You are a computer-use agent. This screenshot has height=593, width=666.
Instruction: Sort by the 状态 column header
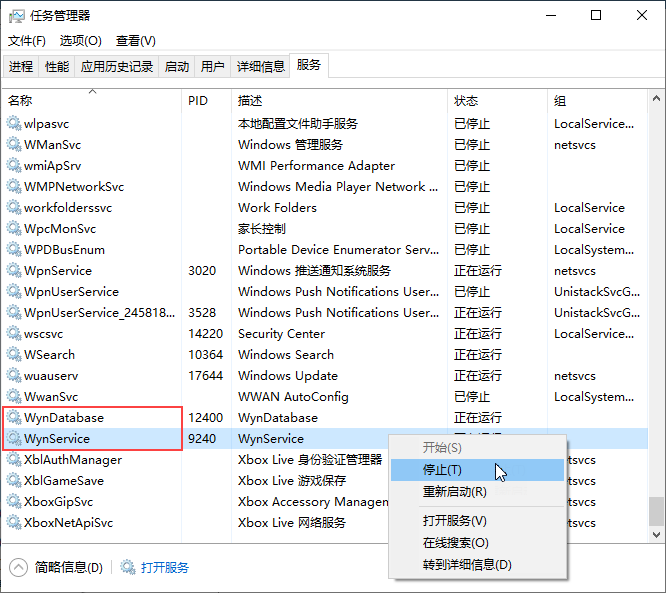tap(497, 101)
